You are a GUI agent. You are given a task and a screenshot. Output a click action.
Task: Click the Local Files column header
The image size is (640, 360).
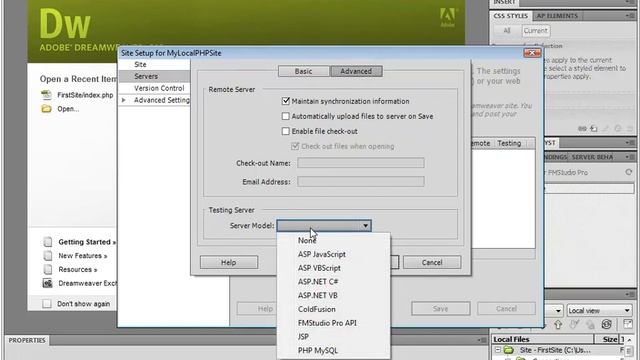click(x=542, y=339)
